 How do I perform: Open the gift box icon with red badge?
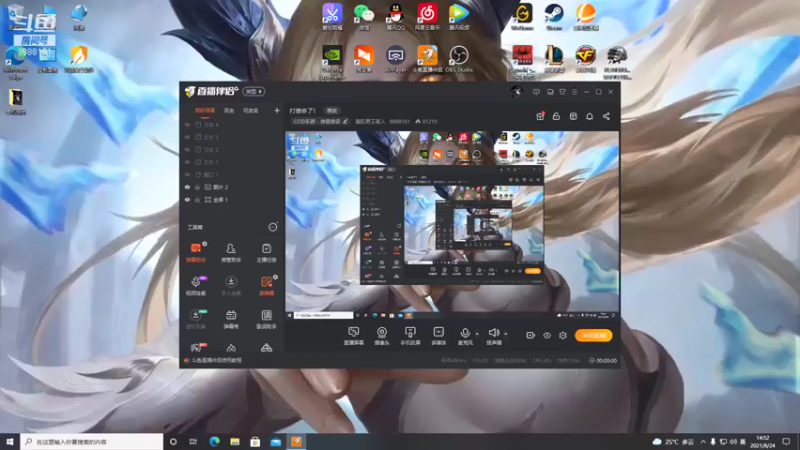[540, 116]
